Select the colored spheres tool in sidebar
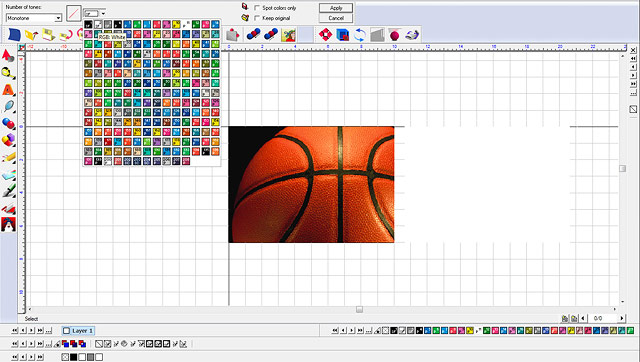640x362 pixels. click(x=8, y=123)
